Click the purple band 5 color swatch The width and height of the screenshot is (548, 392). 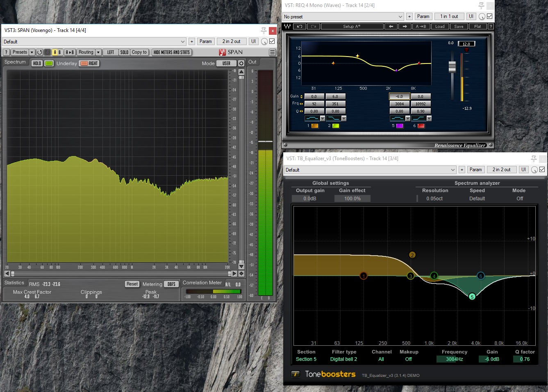[400, 126]
